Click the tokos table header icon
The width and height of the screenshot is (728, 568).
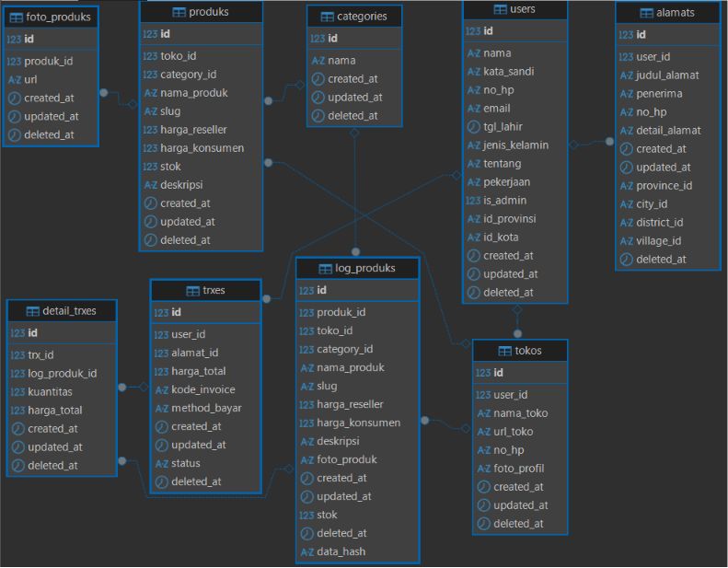[x=504, y=351]
